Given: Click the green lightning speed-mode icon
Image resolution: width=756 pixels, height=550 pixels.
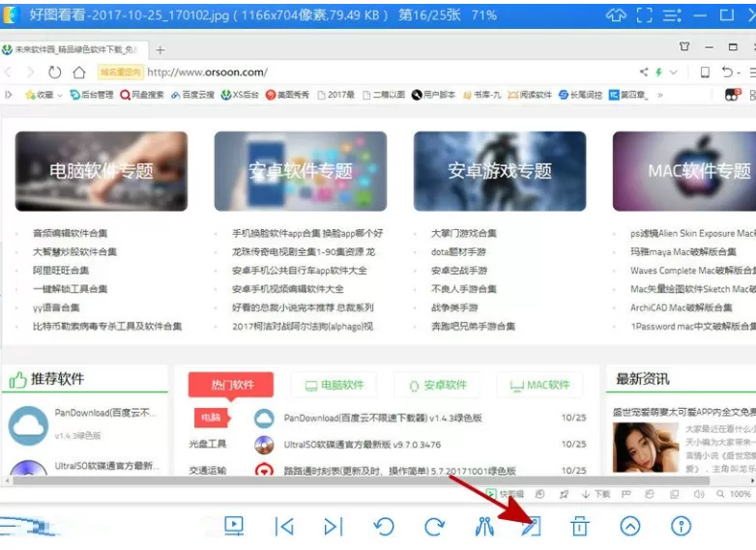Looking at the screenshot, I should 658,72.
